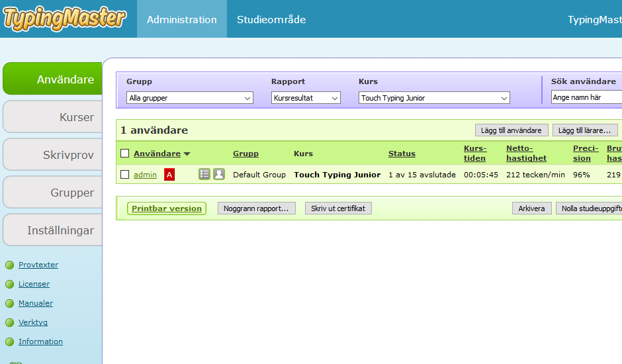Click the Arkivera button
622x364 pixels.
pyautogui.click(x=531, y=208)
